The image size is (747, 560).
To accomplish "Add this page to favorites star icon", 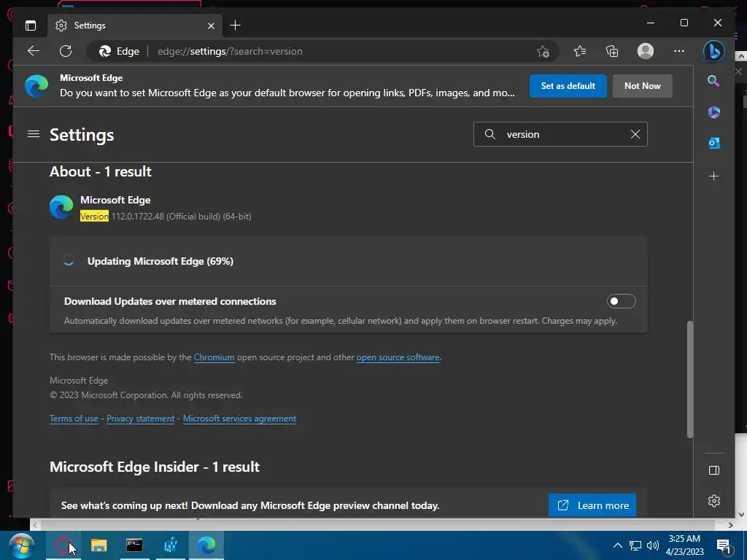I will [543, 52].
